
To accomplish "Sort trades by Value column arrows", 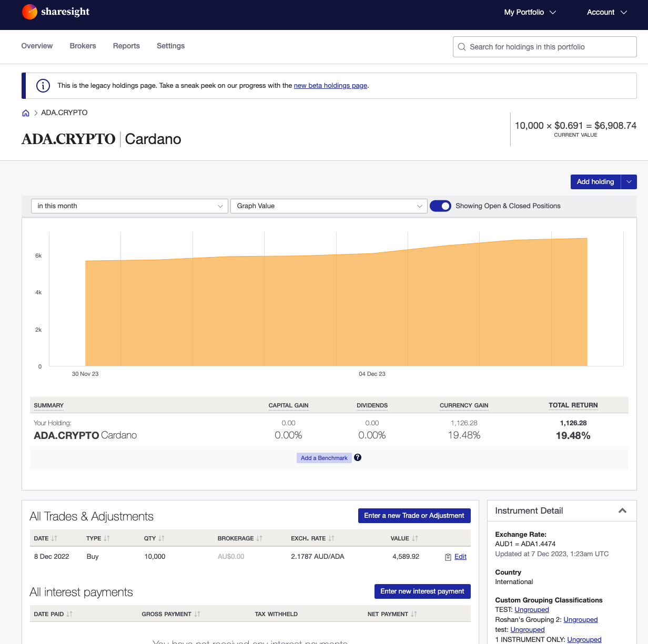I will (415, 538).
